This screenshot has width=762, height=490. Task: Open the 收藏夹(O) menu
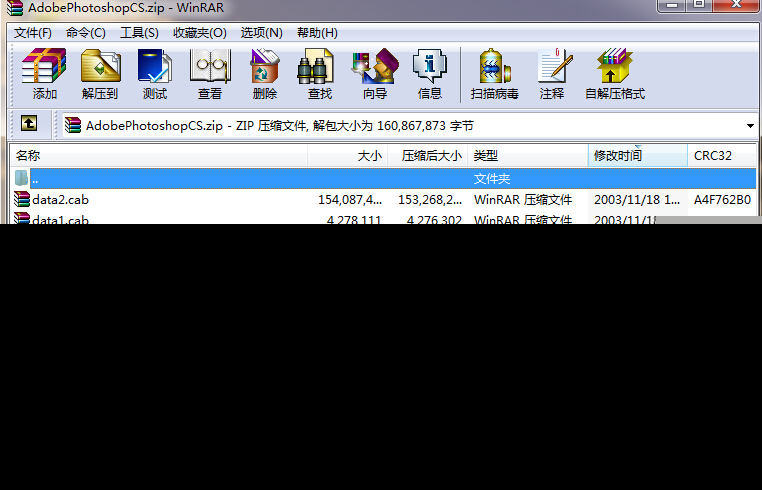[200, 33]
